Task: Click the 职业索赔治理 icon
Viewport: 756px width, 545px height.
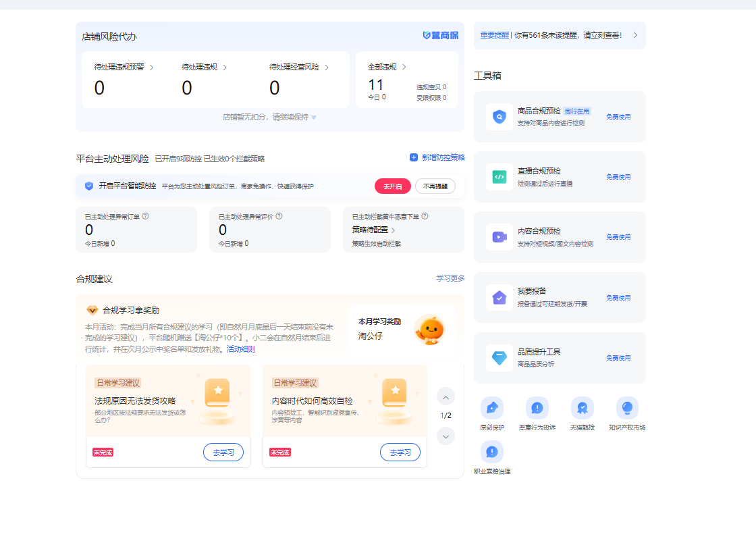Action: pos(492,452)
